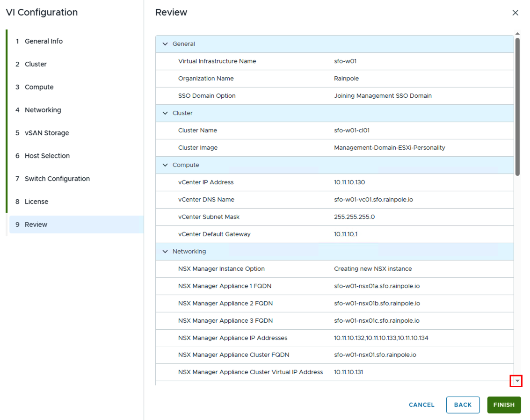Select step 4 Networking
The width and height of the screenshot is (530, 420).
(43, 110)
